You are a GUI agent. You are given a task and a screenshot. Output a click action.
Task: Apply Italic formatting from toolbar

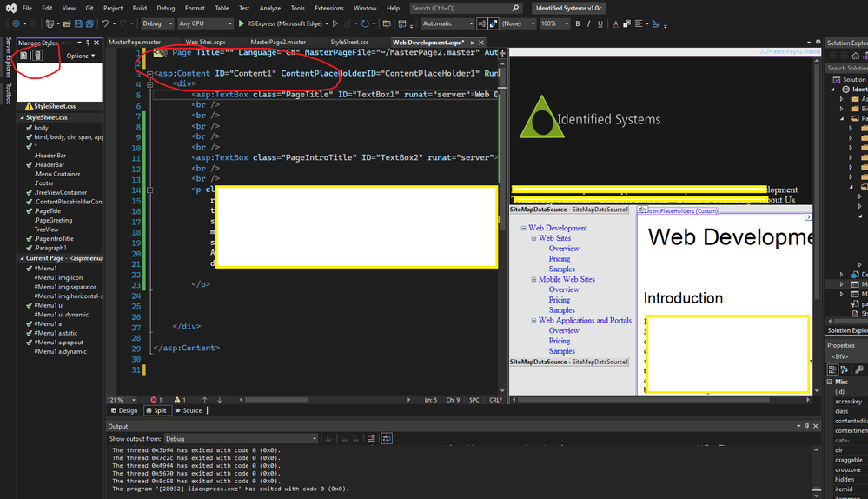pyautogui.click(x=588, y=23)
